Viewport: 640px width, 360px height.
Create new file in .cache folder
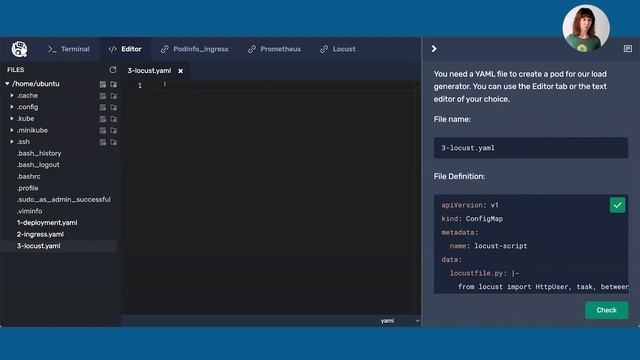tap(103, 96)
